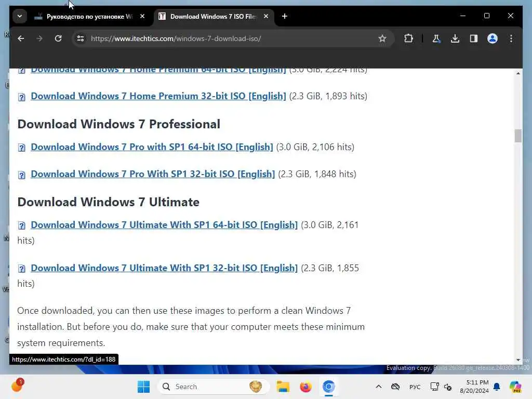
Task: Download Windows 7 Pro SP1 64-bit ISO
Action: (152, 147)
